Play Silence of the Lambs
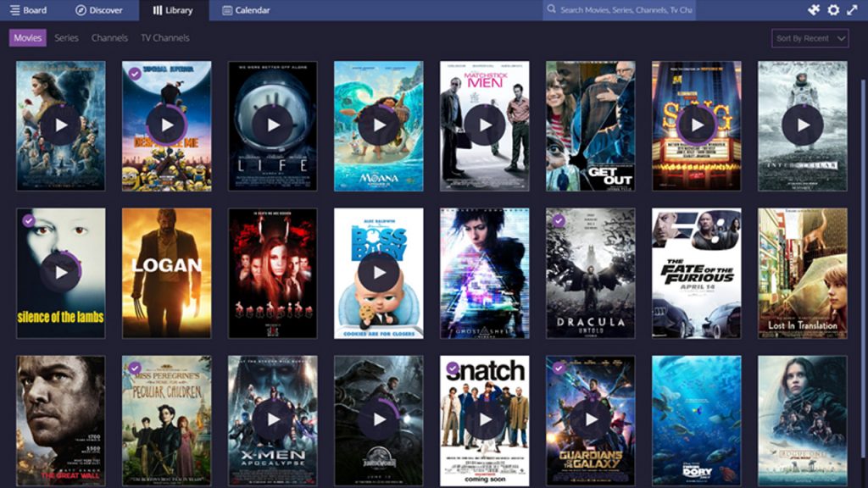This screenshot has width=868, height=488. coord(61,272)
